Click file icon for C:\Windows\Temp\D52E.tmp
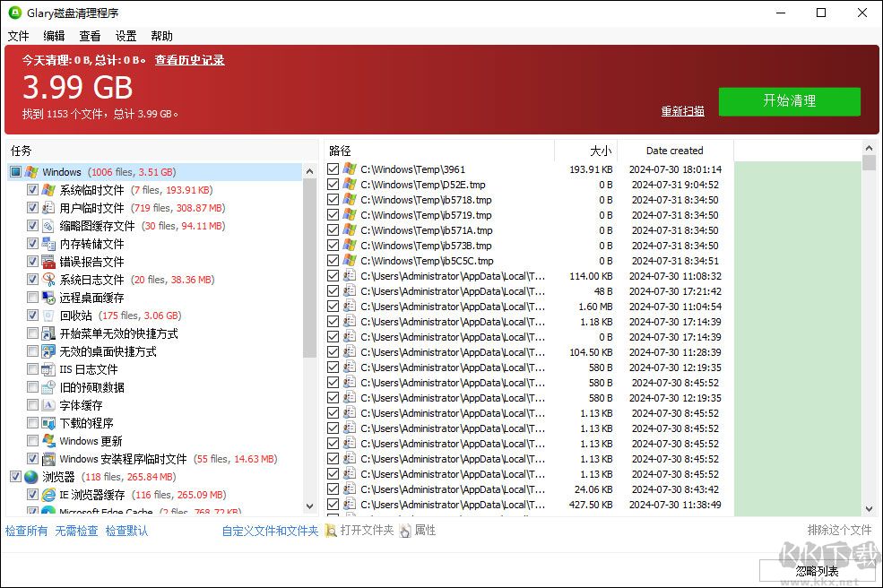Screen dimensions: 883x588 click(x=351, y=184)
